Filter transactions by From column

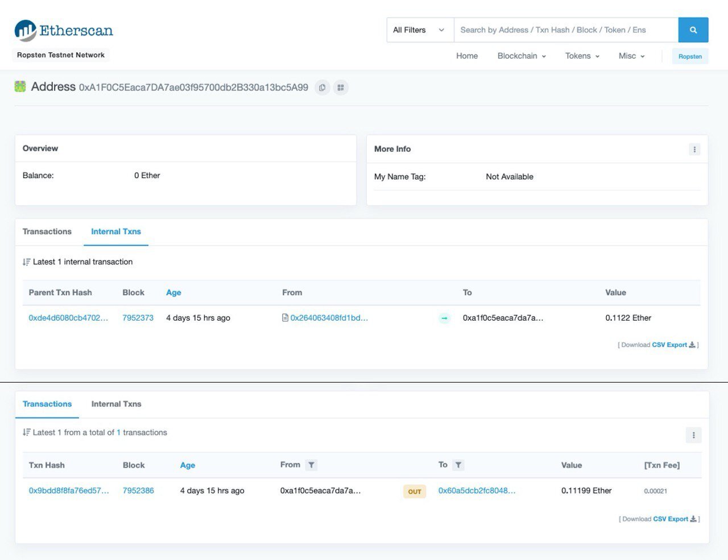click(311, 465)
